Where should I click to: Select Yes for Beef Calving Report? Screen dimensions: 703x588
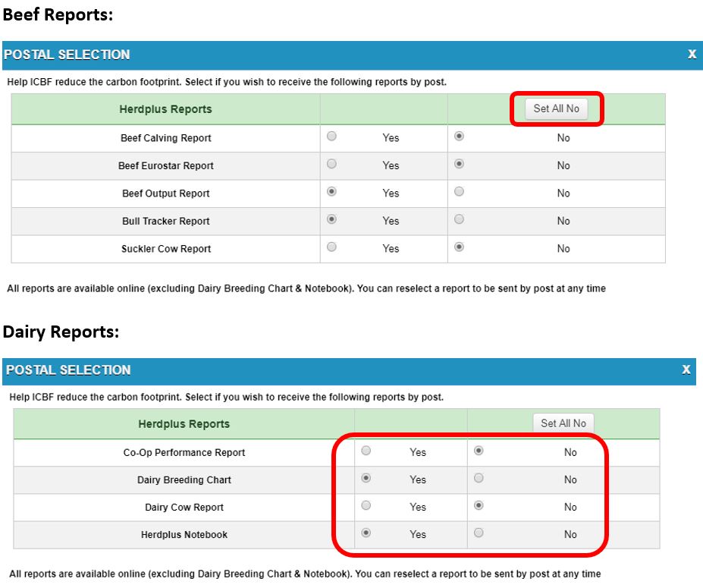331,136
